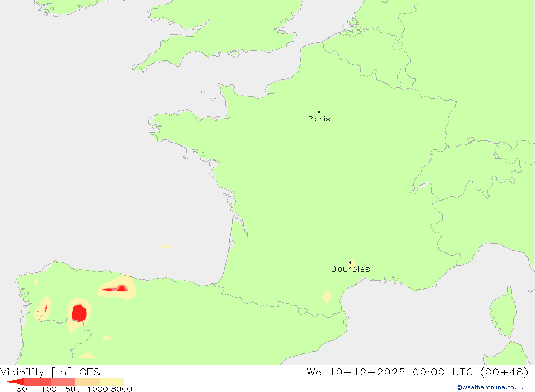The image size is (535, 392).
Task: Click the 100–500 salmon legend color swatch
Action: 63,381
